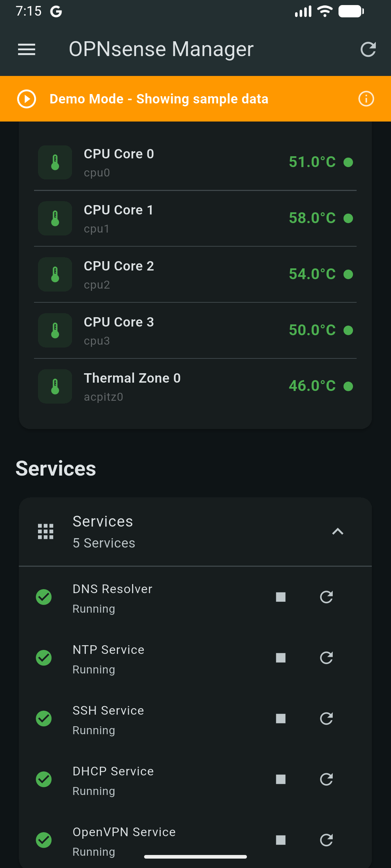Tap the "5 Services" count text
Screen dimensions: 391x868
click(x=104, y=543)
